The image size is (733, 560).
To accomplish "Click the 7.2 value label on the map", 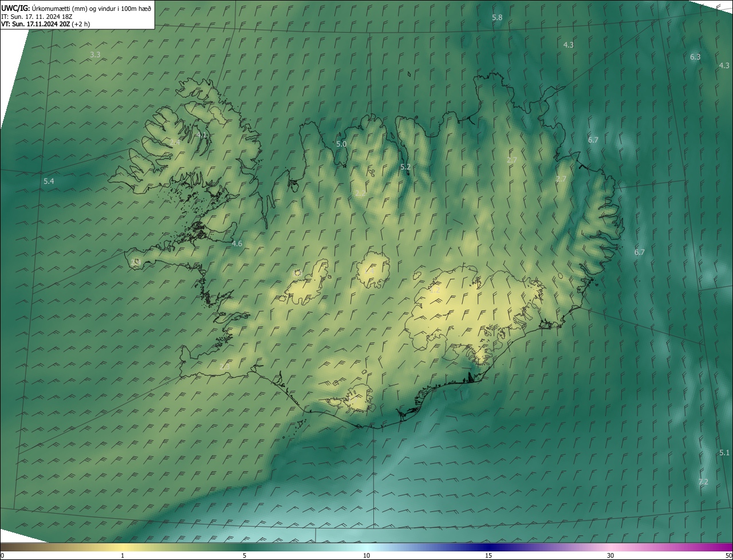I will [703, 482].
